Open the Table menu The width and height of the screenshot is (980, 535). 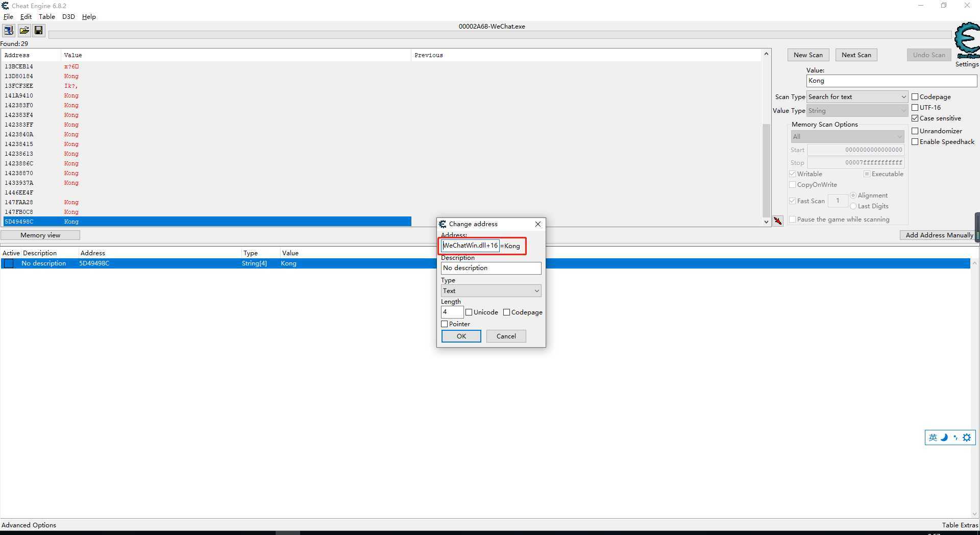point(46,17)
